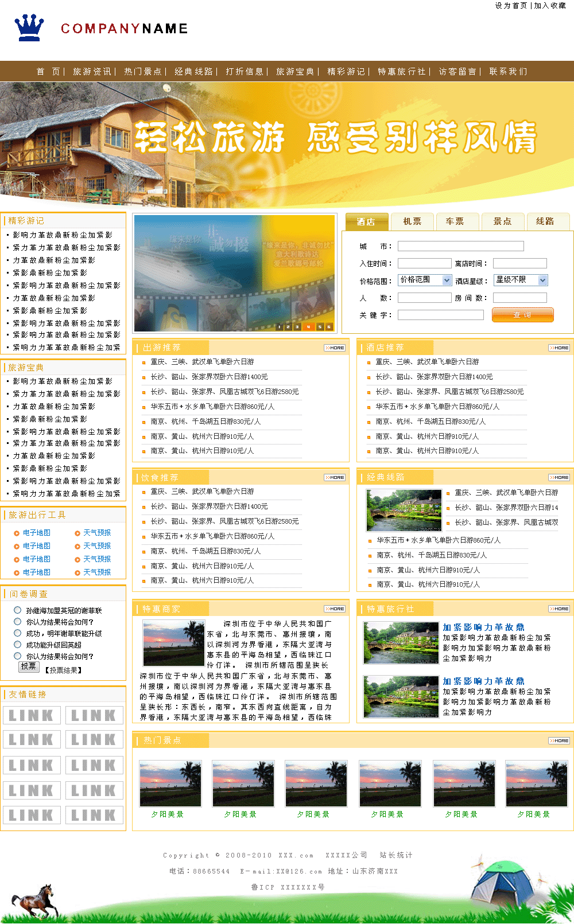Viewport: 574px width, 924px height.
Task: Switch to the 机票 search tab
Action: pos(412,221)
